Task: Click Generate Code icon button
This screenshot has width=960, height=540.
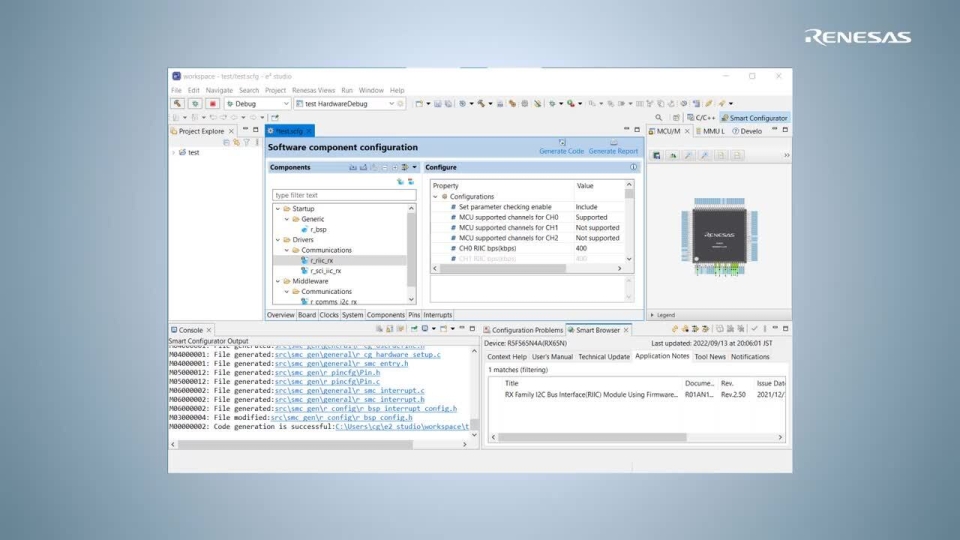Action: pos(561,147)
